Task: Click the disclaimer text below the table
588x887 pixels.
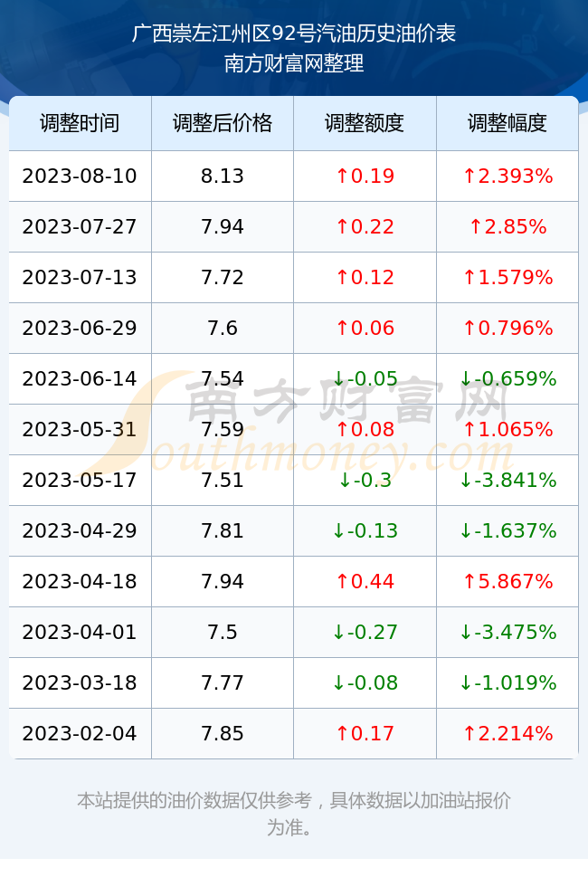Action: pyautogui.click(x=294, y=814)
